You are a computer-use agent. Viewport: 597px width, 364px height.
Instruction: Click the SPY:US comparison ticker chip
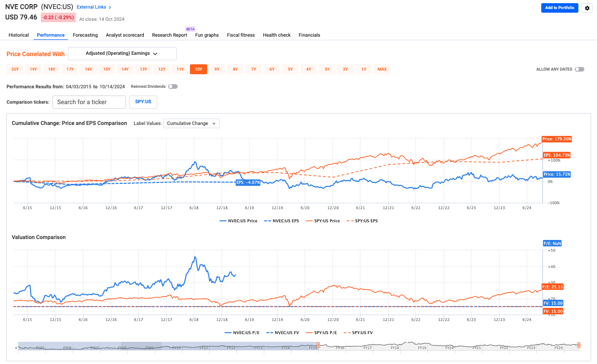point(143,102)
